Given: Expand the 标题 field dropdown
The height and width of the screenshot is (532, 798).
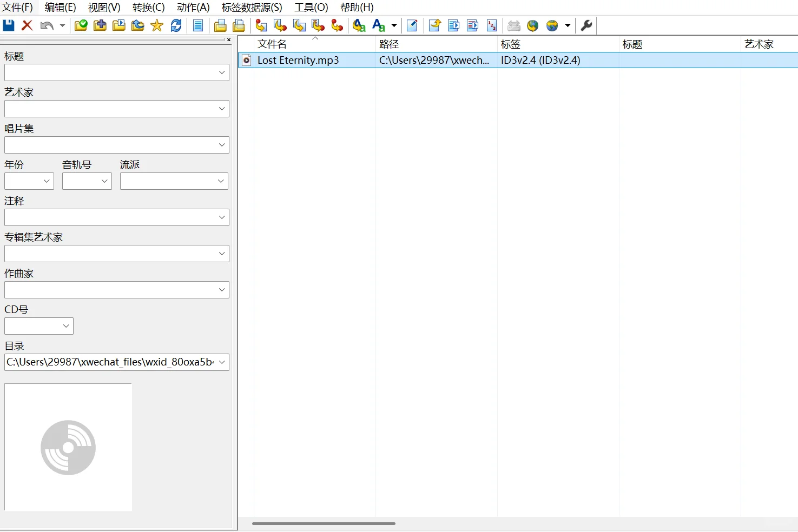Looking at the screenshot, I should pyautogui.click(x=222, y=72).
